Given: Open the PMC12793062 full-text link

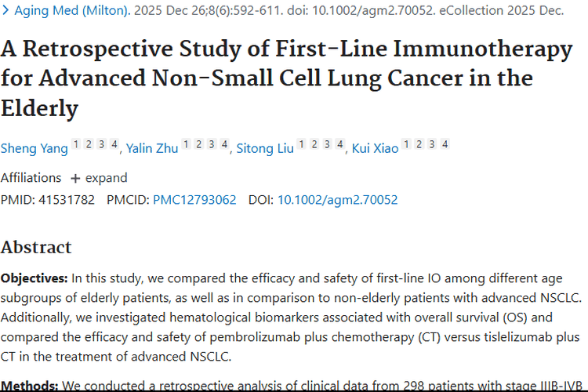Looking at the screenshot, I should tap(194, 200).
